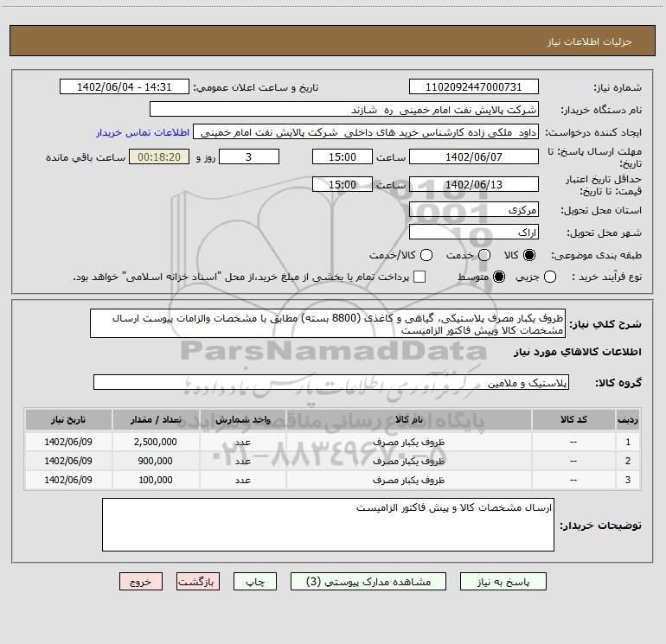The height and width of the screenshot is (644, 666).
Task: Click the request creator field داود ملکی زاده
Action: pos(366,132)
